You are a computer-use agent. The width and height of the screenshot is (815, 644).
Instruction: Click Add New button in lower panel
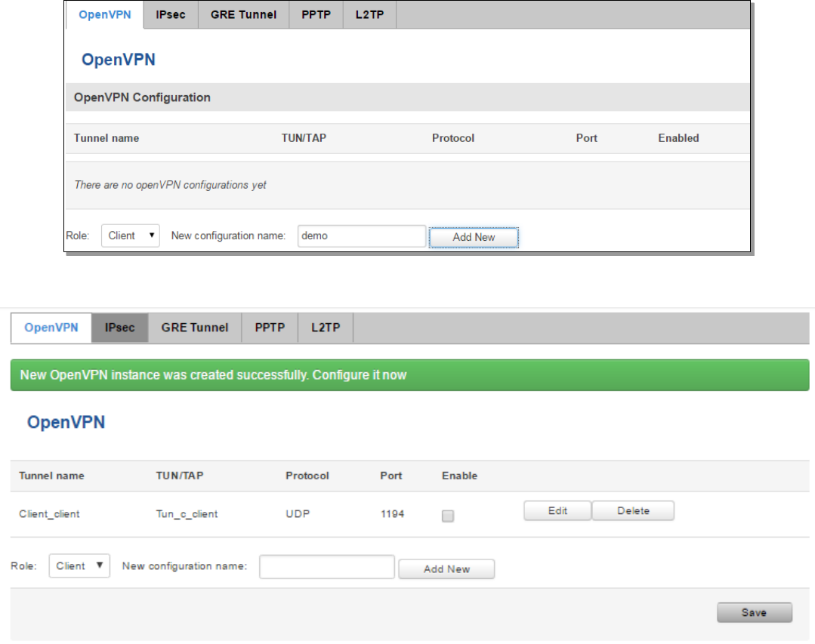(446, 569)
